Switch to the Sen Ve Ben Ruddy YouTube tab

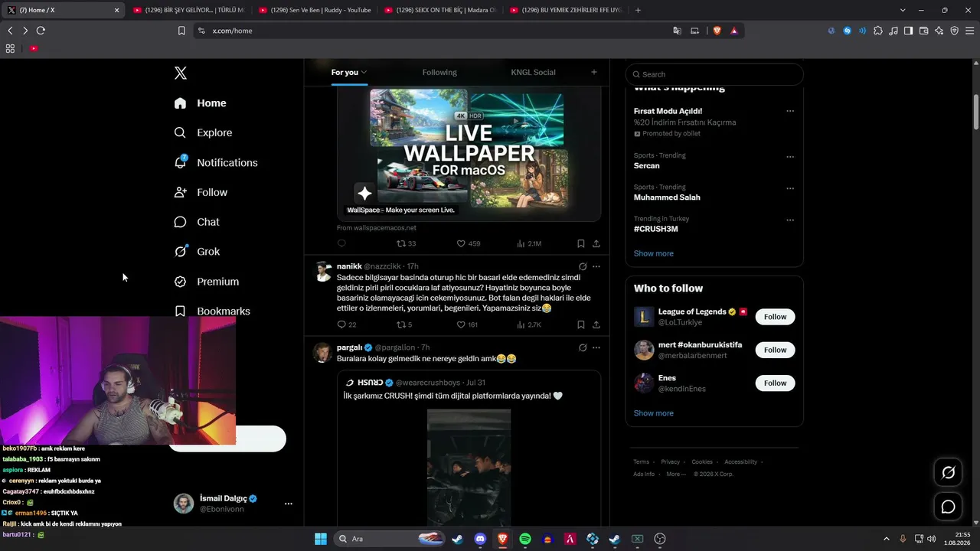[315, 10]
